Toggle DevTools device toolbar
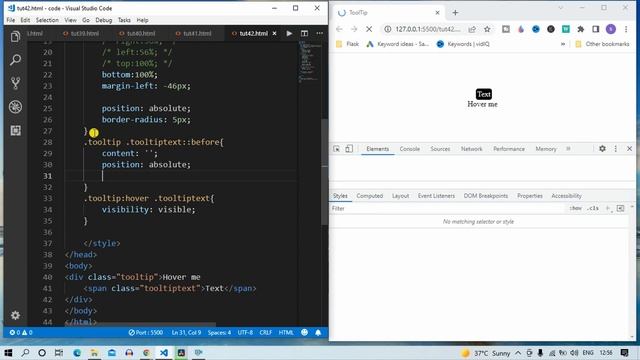Screen dimensions: 640x360 tap(349, 149)
